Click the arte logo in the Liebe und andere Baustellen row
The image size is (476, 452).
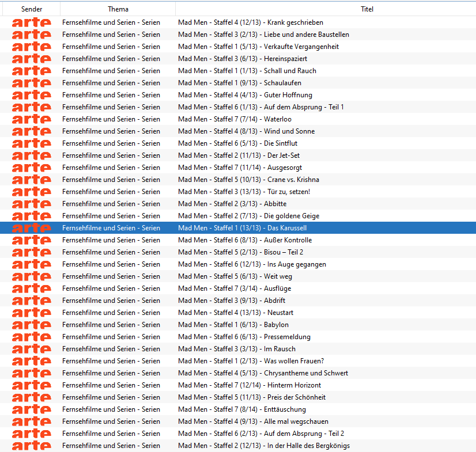pos(32,35)
